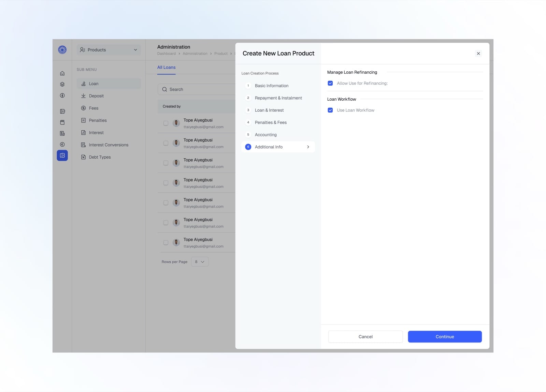The width and height of the screenshot is (546, 392).
Task: Click the step 6 blue number badge
Action: click(248, 147)
